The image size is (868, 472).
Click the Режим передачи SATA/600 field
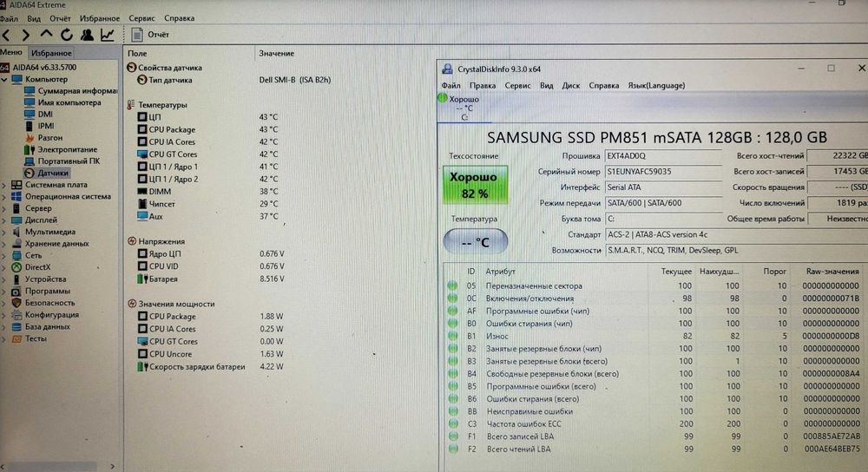[x=663, y=203]
